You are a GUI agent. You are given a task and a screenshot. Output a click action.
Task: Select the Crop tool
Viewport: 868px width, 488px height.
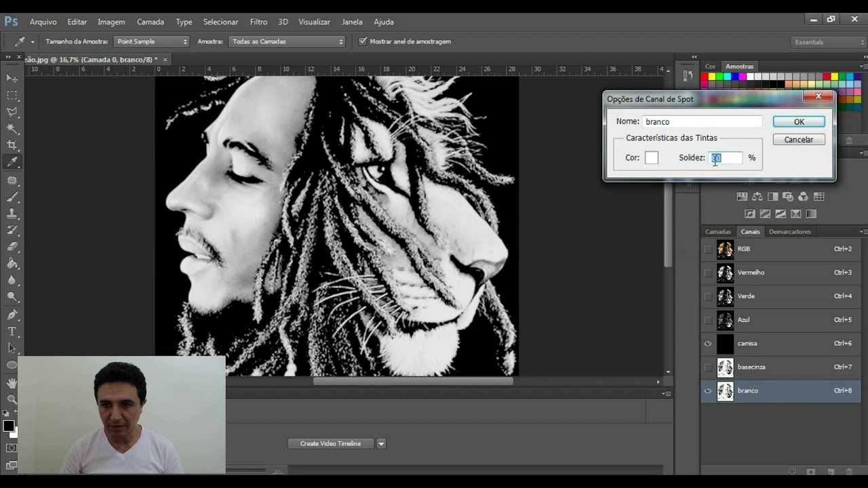point(12,145)
